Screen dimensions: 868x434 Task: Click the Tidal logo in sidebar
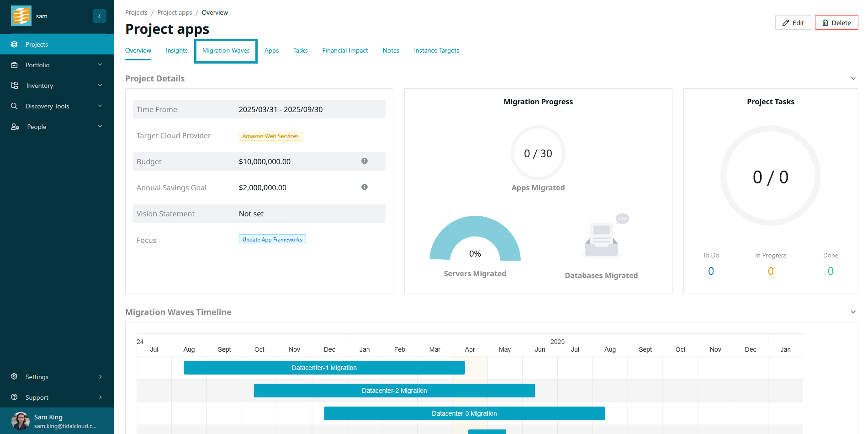[x=21, y=16]
